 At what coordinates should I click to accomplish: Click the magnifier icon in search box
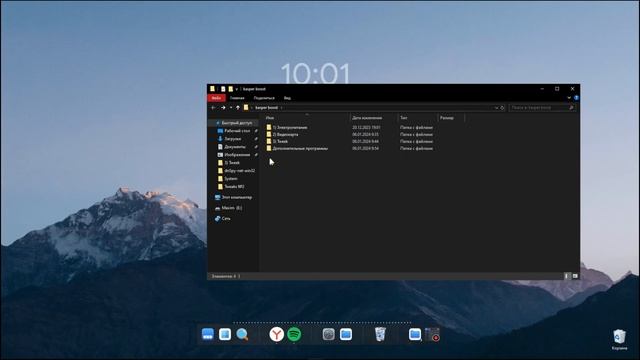pyautogui.click(x=571, y=108)
